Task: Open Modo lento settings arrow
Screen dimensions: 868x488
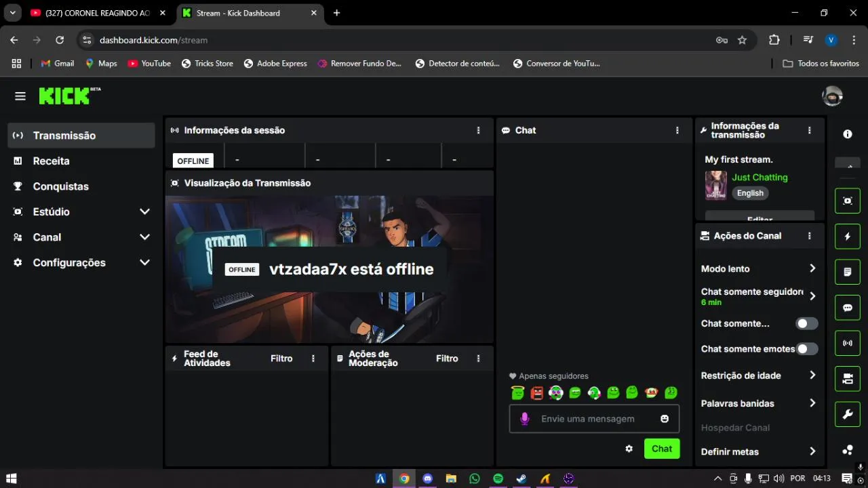Action: (812, 268)
